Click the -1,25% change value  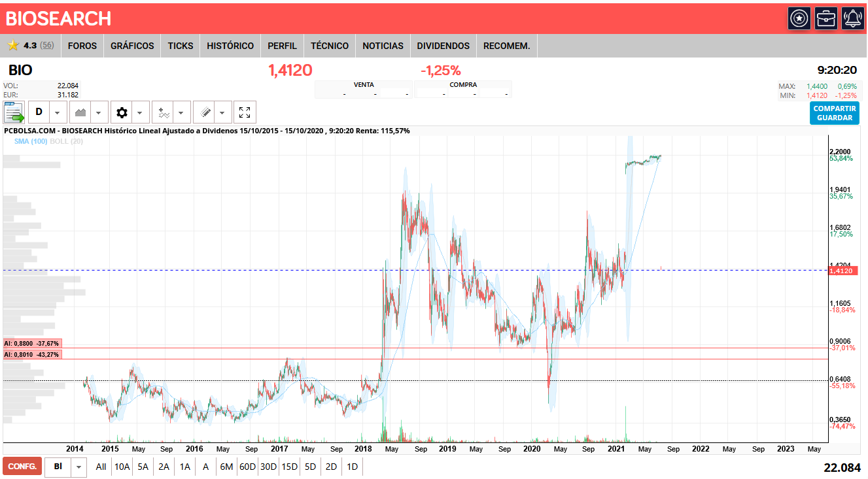(x=440, y=70)
